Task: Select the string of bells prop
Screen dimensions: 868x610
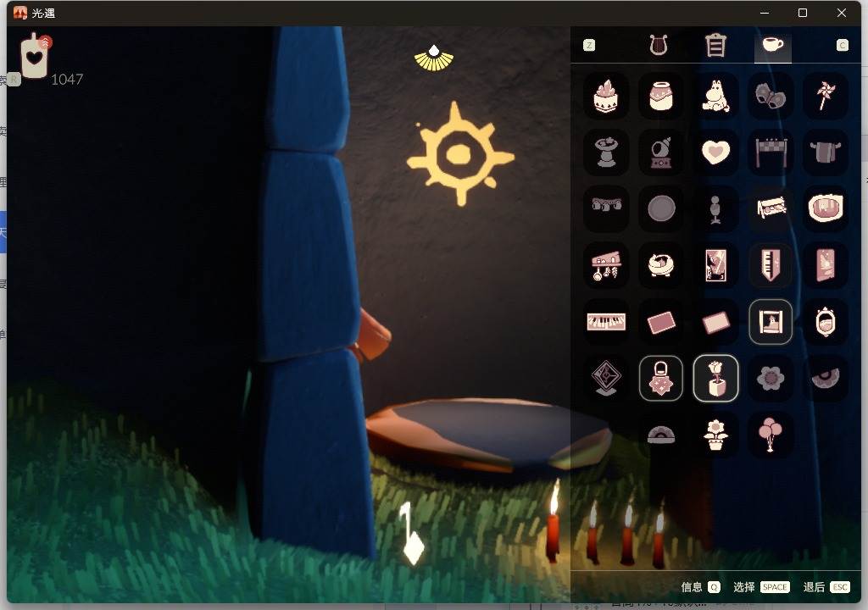Action: point(606,208)
